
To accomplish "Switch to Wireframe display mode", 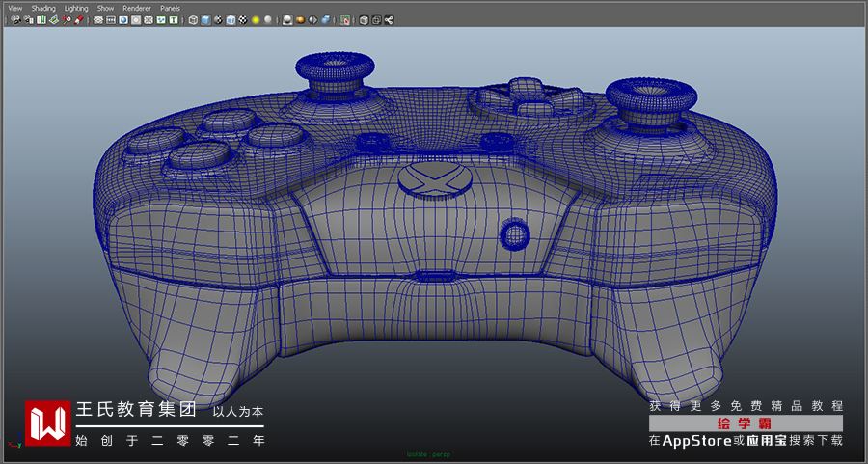I will [193, 20].
